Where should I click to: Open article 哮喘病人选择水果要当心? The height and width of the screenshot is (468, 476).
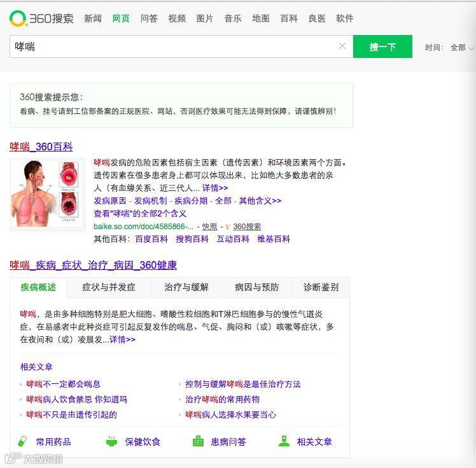tap(231, 415)
